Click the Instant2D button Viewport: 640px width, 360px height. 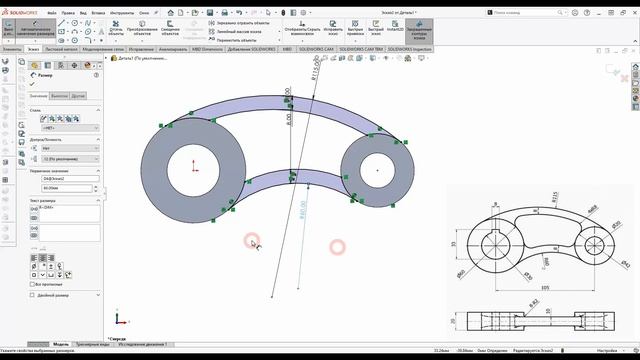point(395,27)
